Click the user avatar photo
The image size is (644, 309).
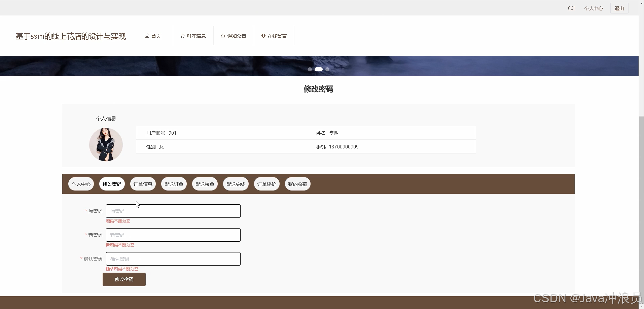tap(106, 144)
